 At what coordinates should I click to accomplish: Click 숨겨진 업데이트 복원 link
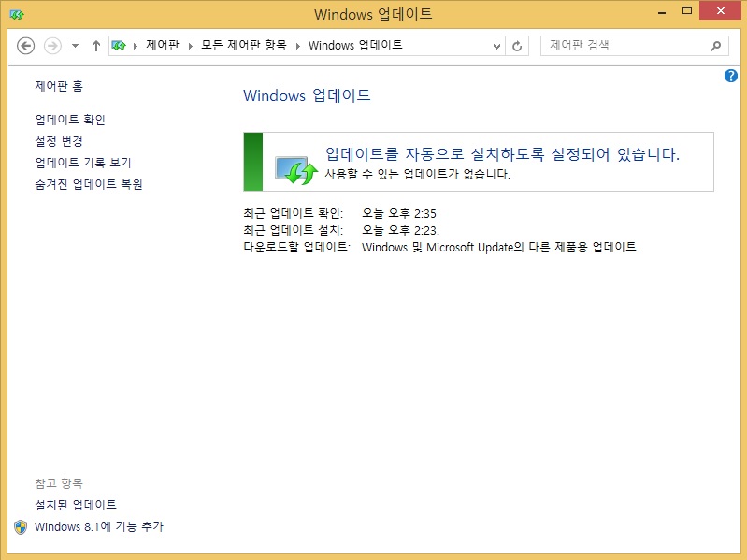tap(89, 184)
